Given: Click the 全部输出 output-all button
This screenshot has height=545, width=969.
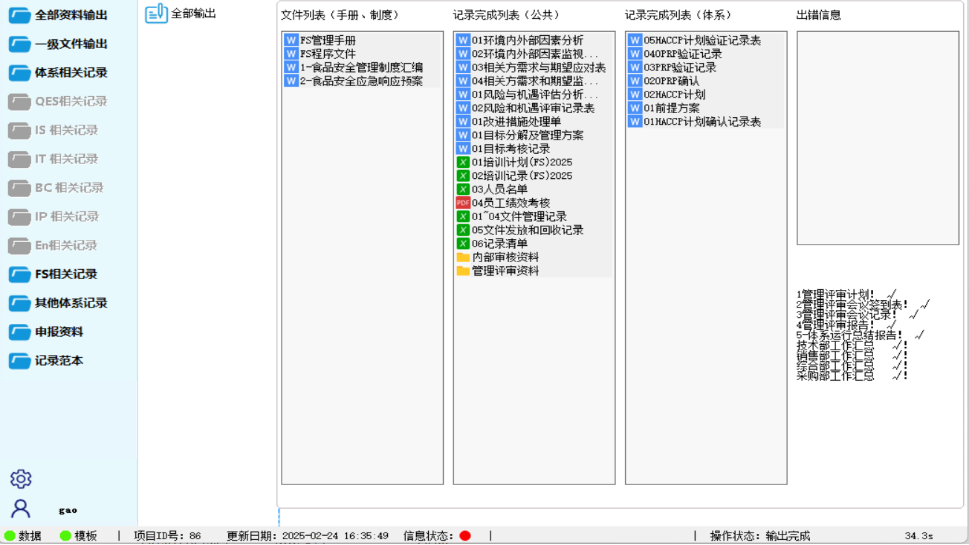Looking at the screenshot, I should 181,14.
